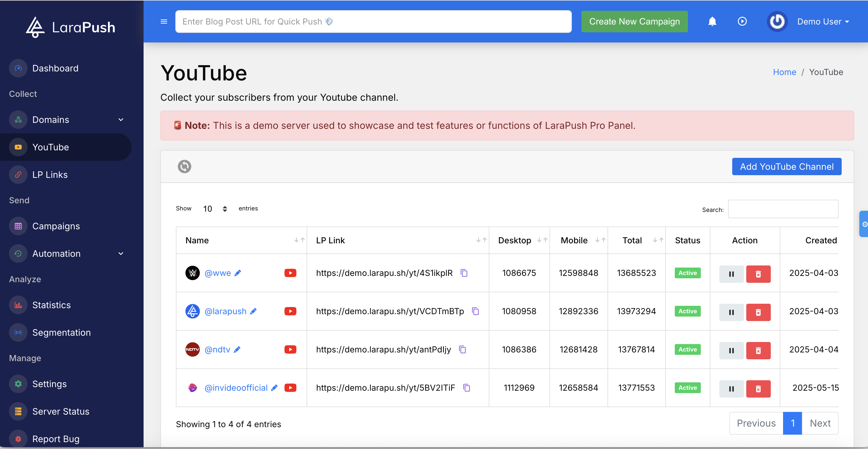The width and height of the screenshot is (868, 449).
Task: Copy the 4S1ikpIR LP link
Action: coord(464,273)
